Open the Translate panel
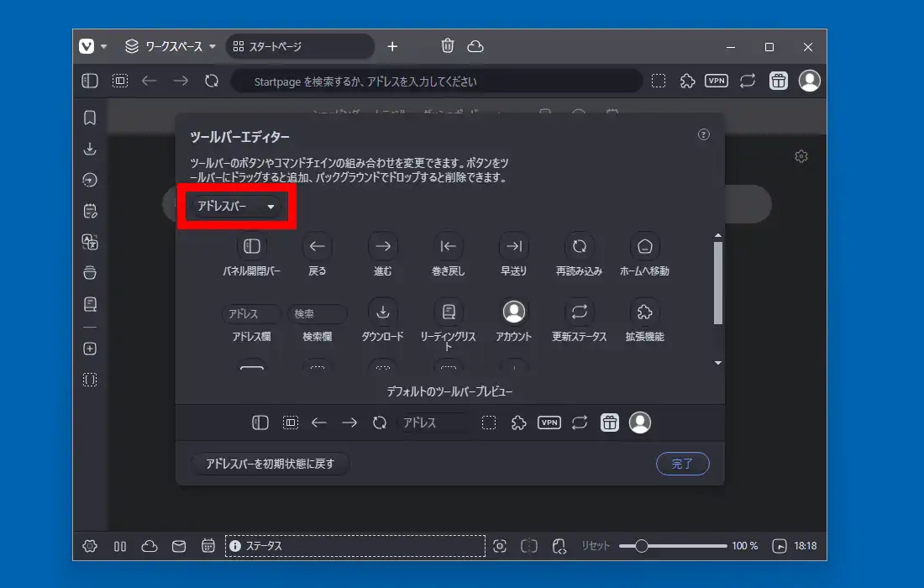The image size is (924, 588). [90, 242]
